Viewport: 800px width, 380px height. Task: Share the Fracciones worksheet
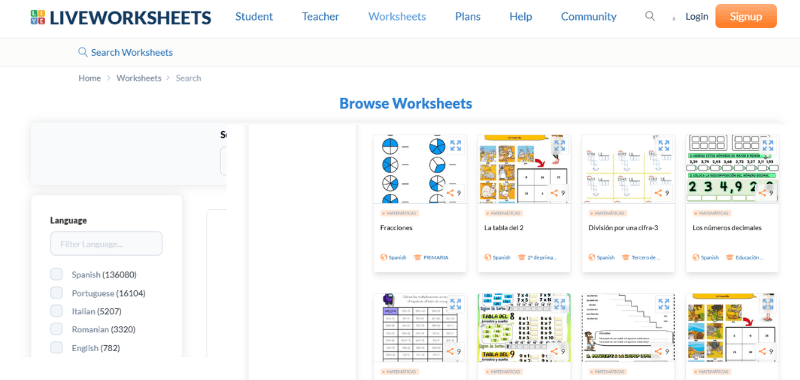(454, 193)
